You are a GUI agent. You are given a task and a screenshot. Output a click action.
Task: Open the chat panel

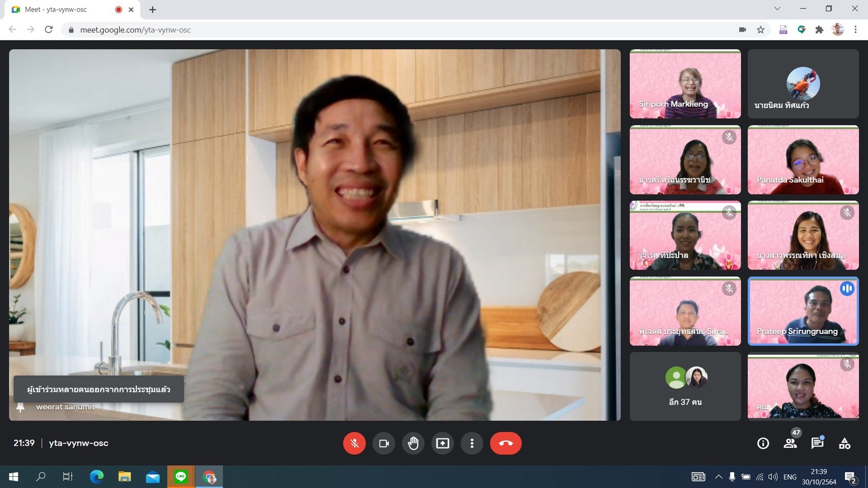pyautogui.click(x=818, y=443)
